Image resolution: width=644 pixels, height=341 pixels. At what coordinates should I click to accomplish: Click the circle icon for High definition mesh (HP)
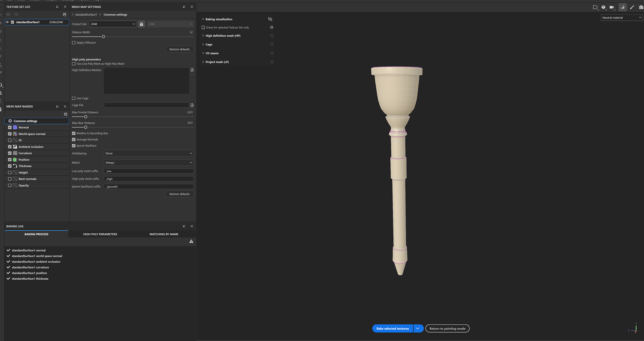pos(272,36)
